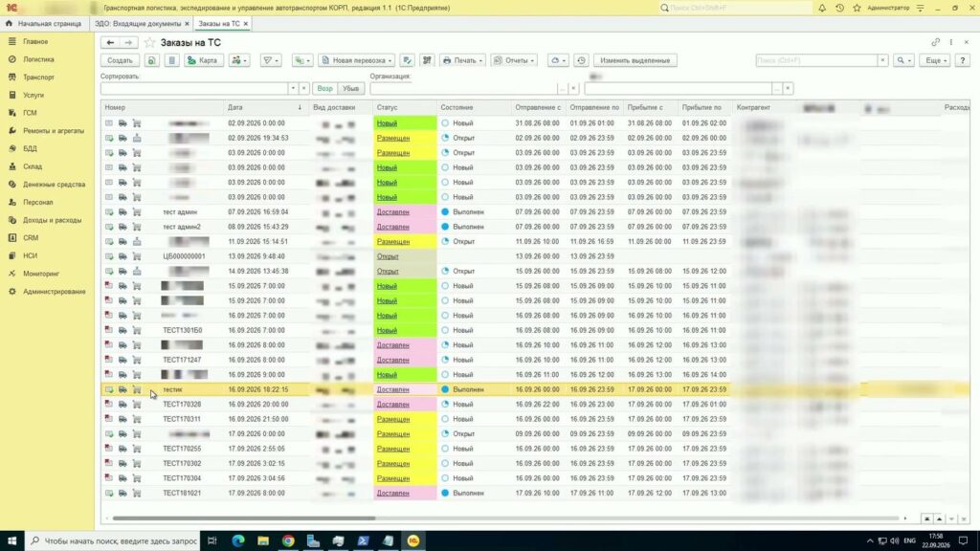The width and height of the screenshot is (980, 551).
Task: Open the history clock icon in title bar
Action: coord(839,8)
